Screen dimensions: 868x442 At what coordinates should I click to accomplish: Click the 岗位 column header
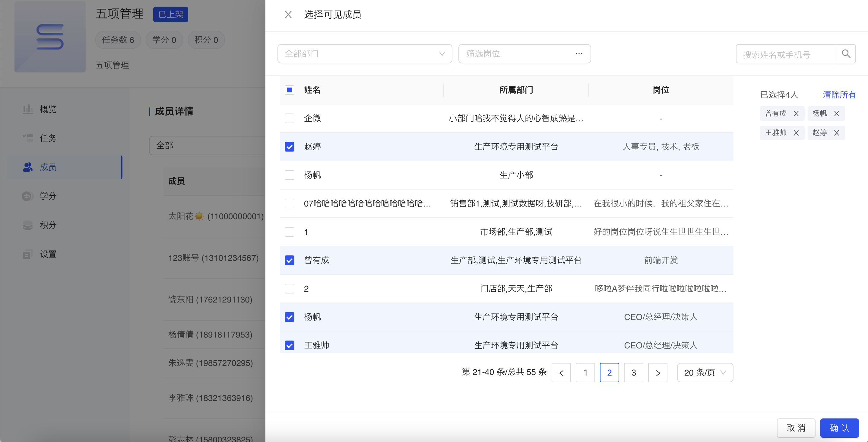click(661, 90)
